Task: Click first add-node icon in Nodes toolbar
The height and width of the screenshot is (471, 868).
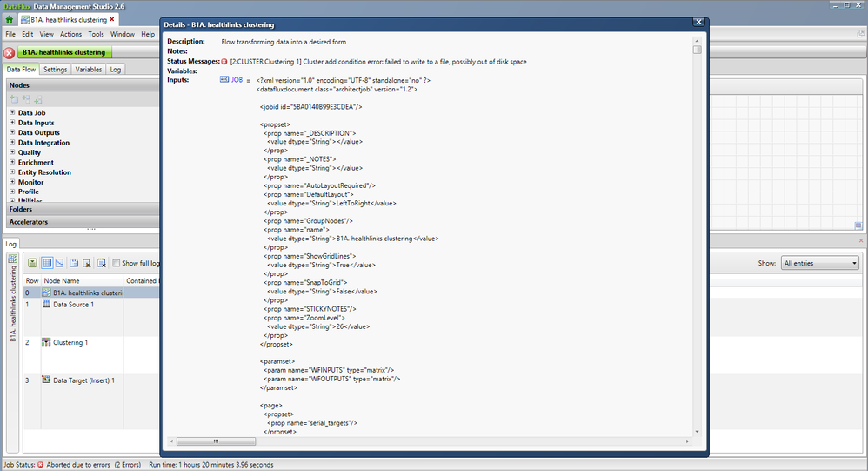Action: (x=14, y=99)
